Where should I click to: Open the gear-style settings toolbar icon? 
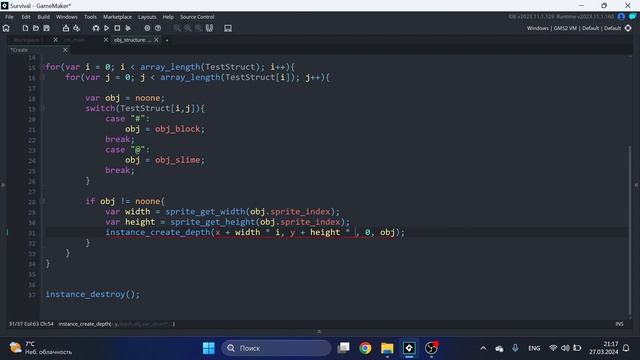pos(147,28)
